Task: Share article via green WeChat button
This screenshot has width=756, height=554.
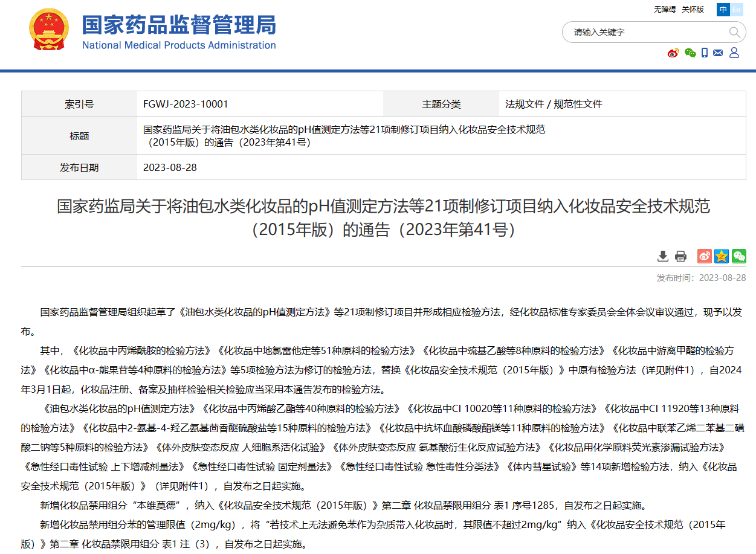Action: [738, 256]
